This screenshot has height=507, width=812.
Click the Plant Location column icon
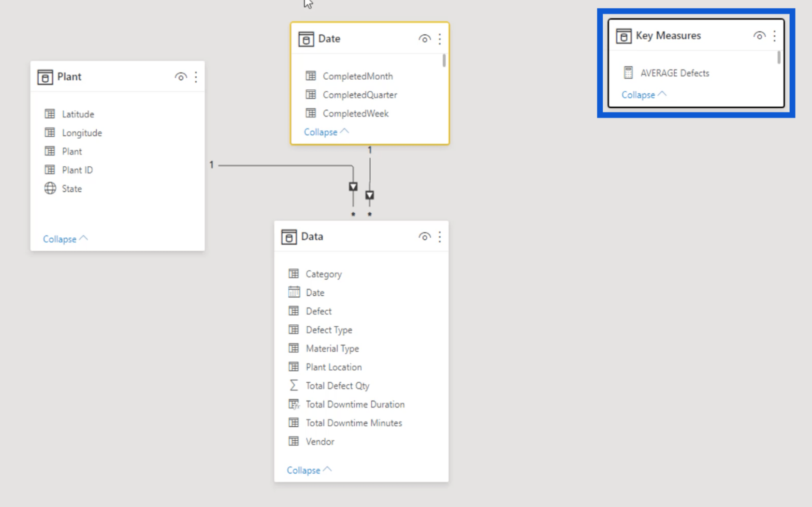coord(294,367)
